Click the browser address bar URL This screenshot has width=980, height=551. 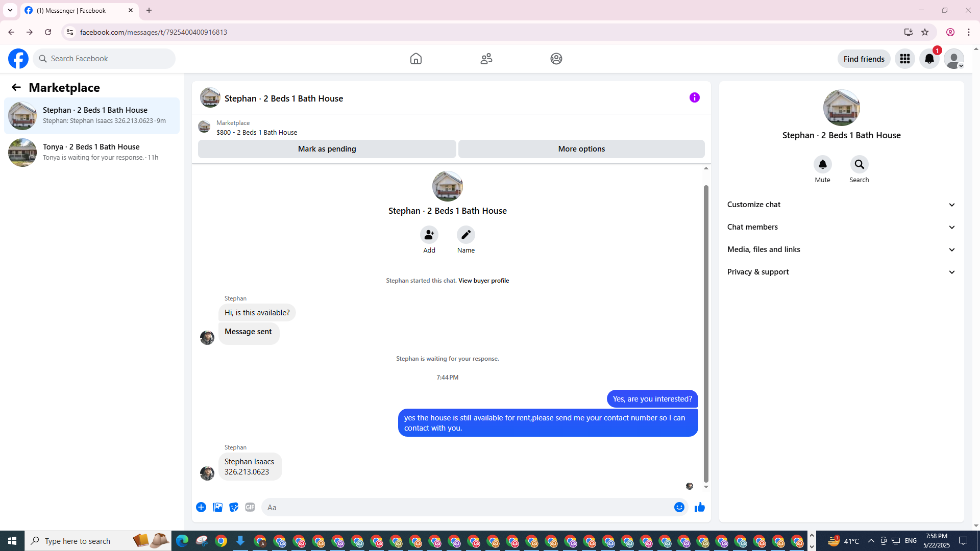(154, 32)
